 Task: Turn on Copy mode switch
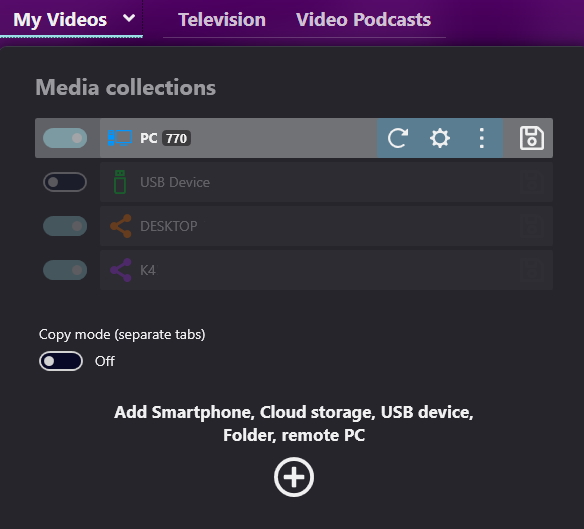pos(61,361)
